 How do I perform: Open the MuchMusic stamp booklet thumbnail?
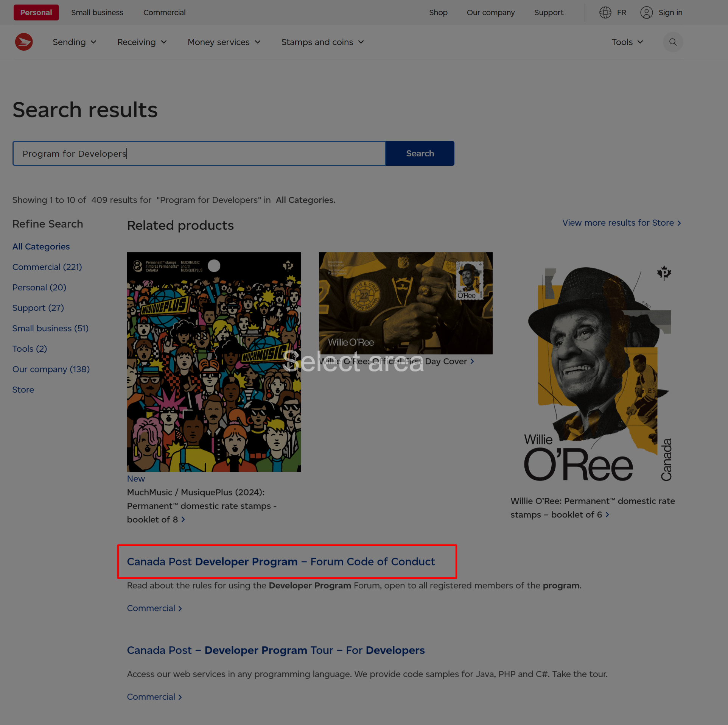[214, 362]
